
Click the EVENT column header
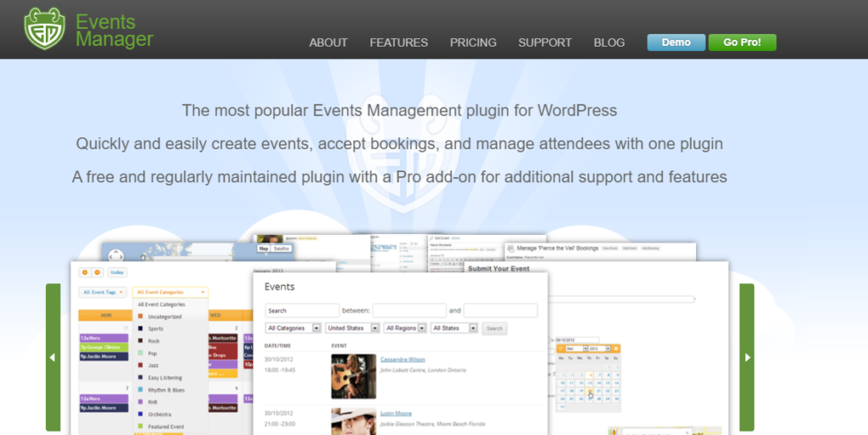(339, 345)
